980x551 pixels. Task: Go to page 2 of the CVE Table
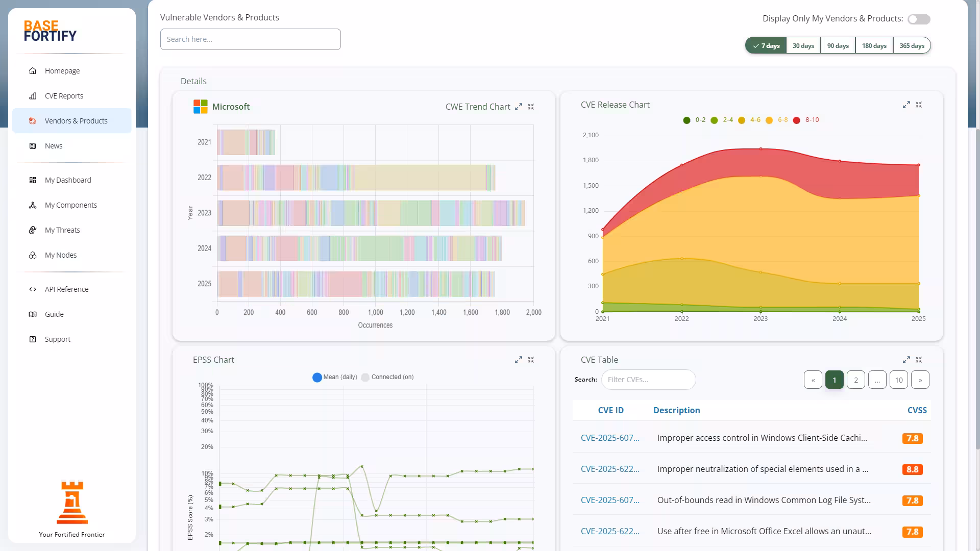pyautogui.click(x=856, y=380)
